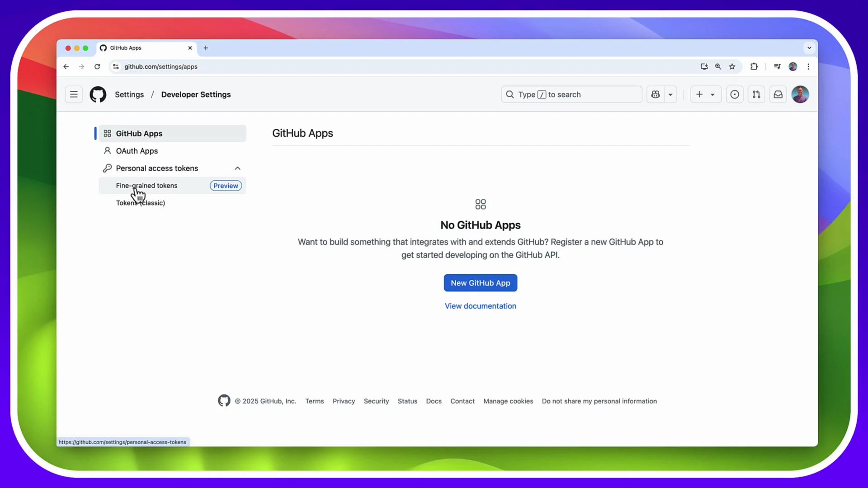Expand the create-new dropdown caret
Screen dimensions: 868x488
point(712,94)
